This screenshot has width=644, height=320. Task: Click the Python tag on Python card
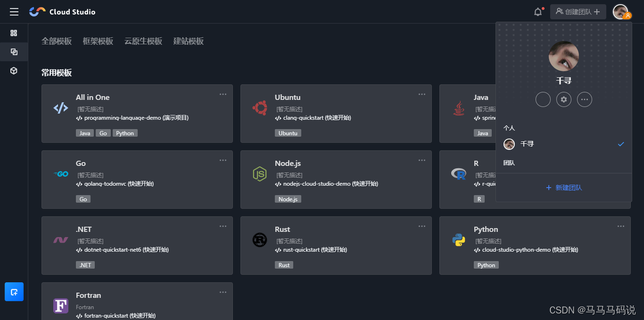[486, 265]
